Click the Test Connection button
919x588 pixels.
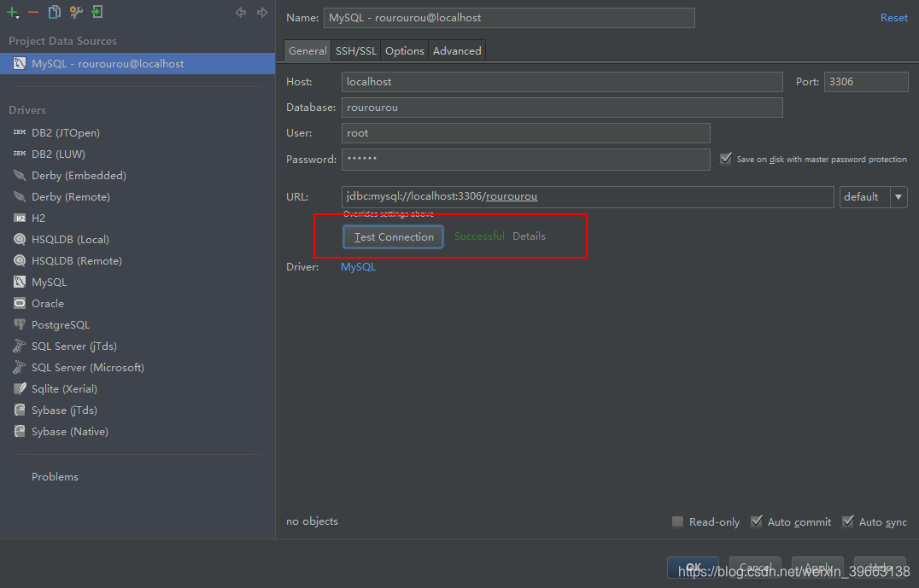coord(393,236)
